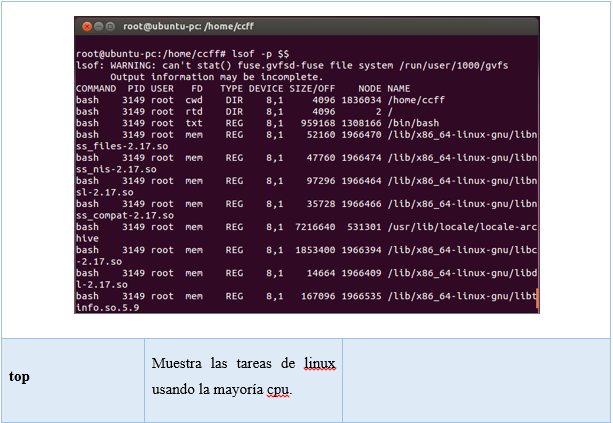
Task: Click the size value '97296'
Action: [321, 181]
